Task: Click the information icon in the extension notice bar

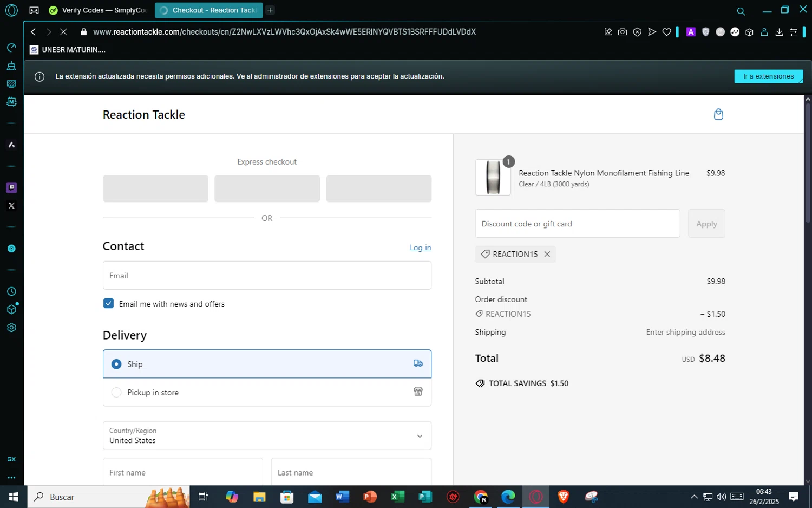Action: coord(40,76)
